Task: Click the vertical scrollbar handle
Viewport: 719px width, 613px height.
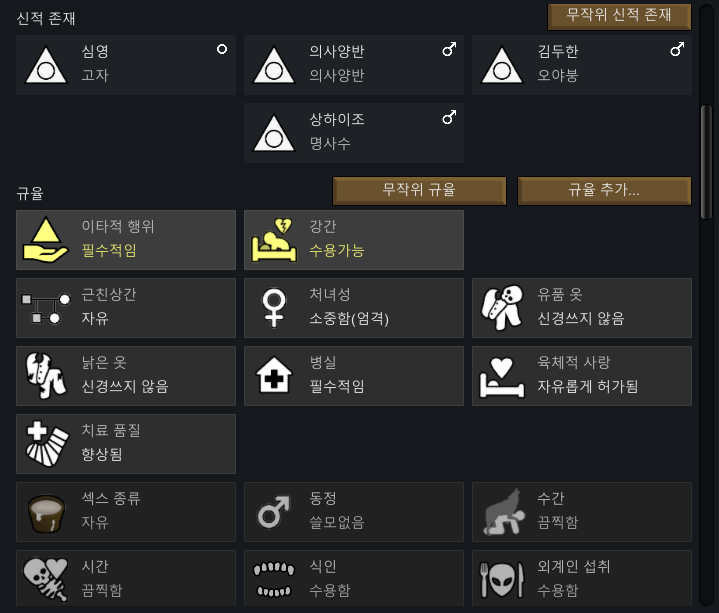Action: pyautogui.click(x=706, y=160)
